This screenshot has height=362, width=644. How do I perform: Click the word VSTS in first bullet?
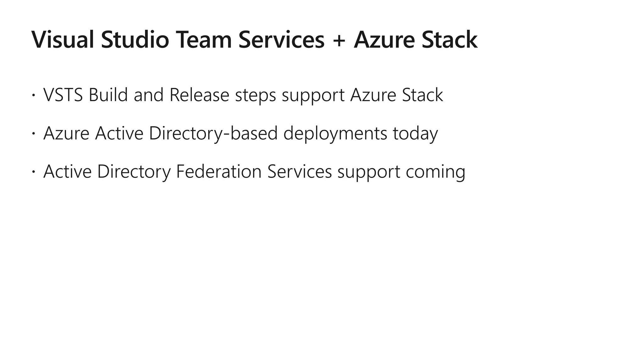click(x=63, y=95)
